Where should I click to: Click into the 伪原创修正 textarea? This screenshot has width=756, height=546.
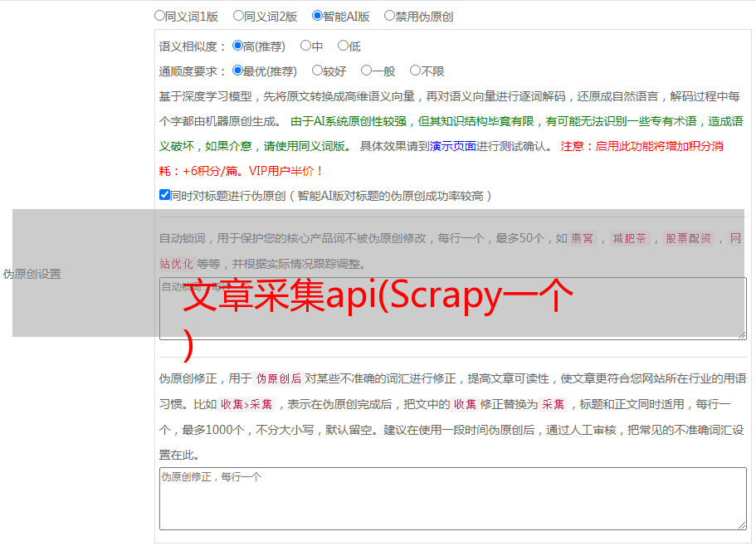[x=453, y=499]
